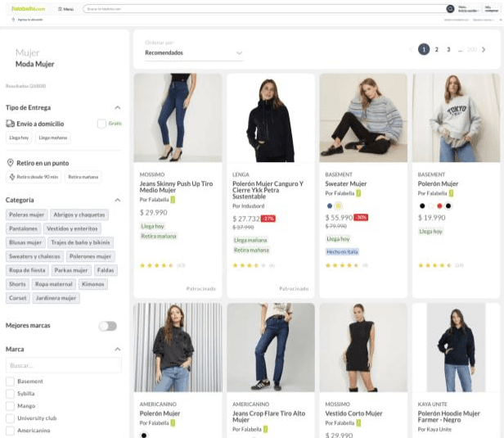The width and height of the screenshot is (504, 438).
Task: Open the Lenga Polerón Canguro product image
Action: pyautogui.click(x=271, y=118)
